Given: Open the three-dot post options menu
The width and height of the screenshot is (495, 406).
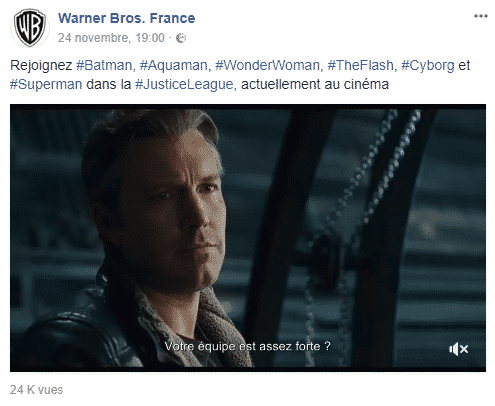Looking at the screenshot, I should coord(481,16).
